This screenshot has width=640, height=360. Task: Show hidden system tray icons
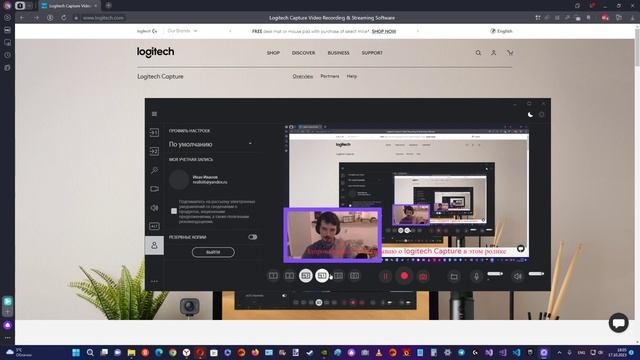(x=559, y=353)
